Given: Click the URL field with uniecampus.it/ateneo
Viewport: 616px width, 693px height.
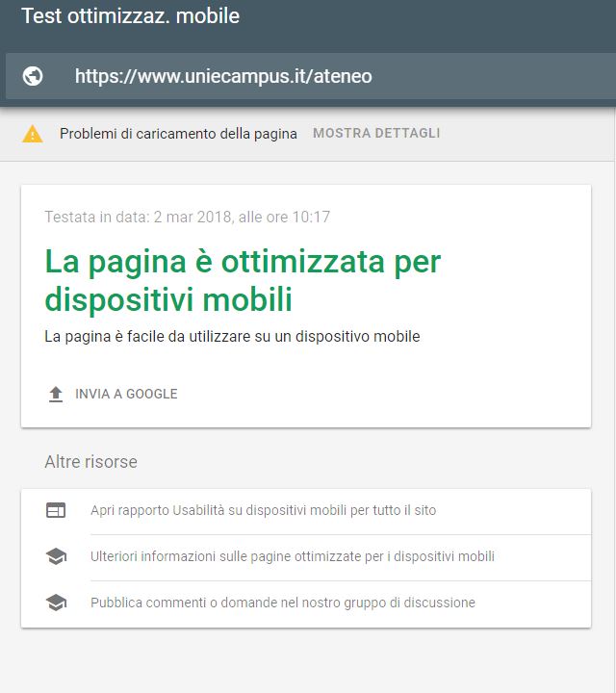Looking at the screenshot, I should pyautogui.click(x=311, y=76).
